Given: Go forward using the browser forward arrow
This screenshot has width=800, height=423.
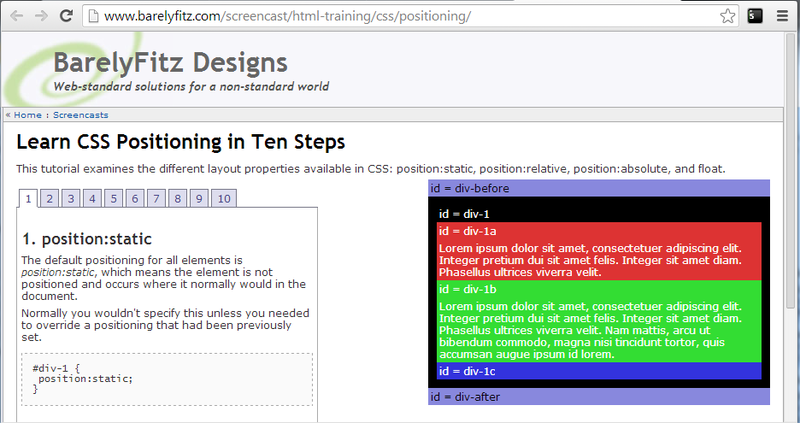Looking at the screenshot, I should [x=41, y=16].
